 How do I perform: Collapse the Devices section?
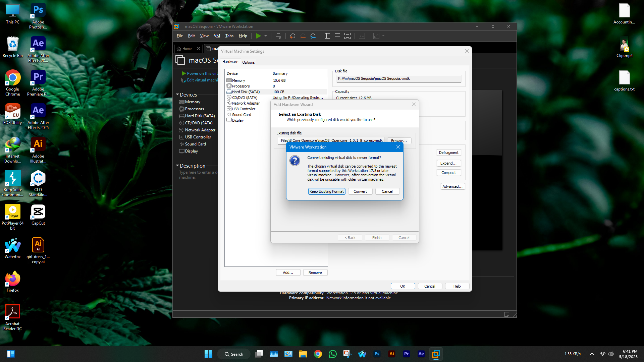(177, 95)
